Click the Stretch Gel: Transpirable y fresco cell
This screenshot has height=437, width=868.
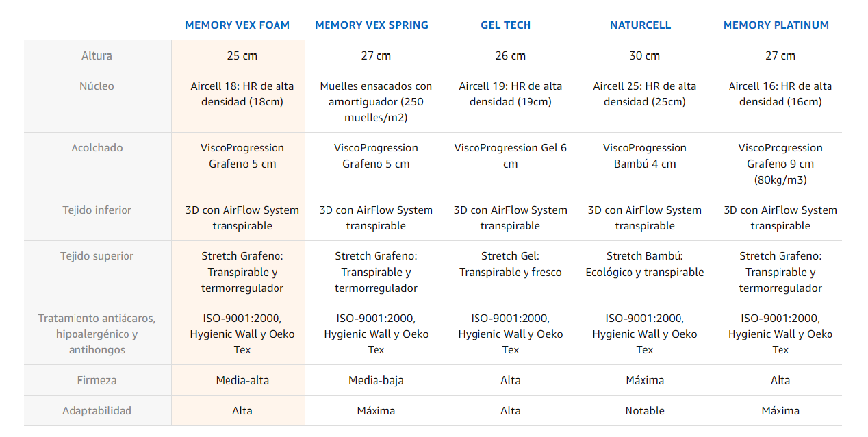[x=510, y=272]
